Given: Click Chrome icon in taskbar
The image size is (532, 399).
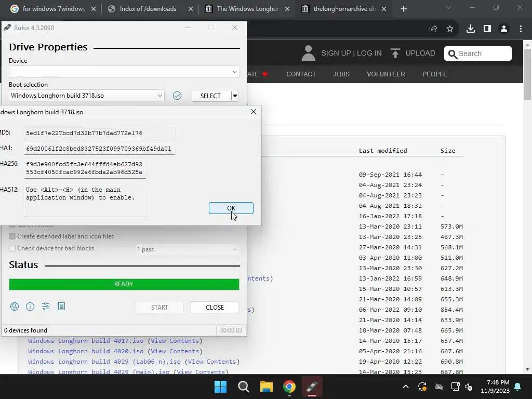Looking at the screenshot, I should coord(289,387).
